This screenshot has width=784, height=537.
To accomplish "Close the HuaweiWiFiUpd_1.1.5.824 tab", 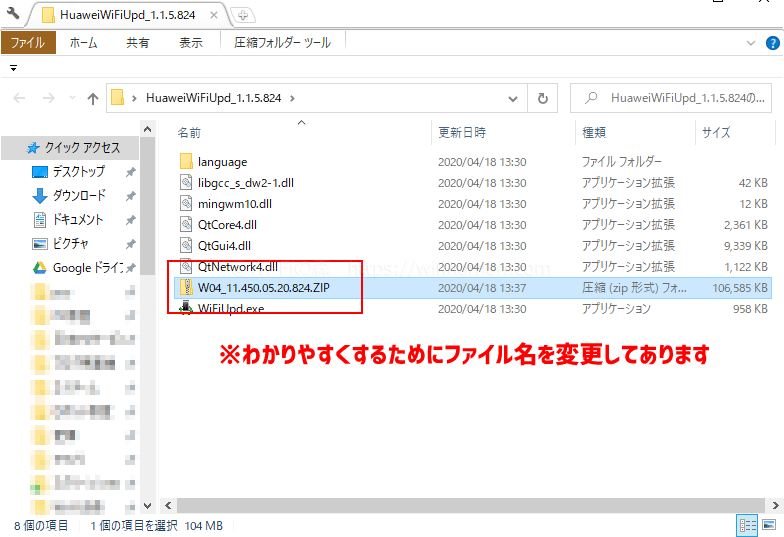I will [x=214, y=15].
